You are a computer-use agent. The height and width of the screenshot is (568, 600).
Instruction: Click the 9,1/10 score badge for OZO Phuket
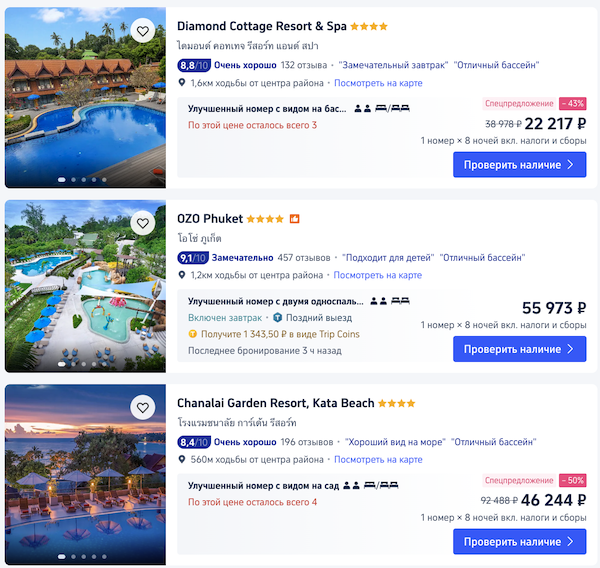[x=193, y=257]
